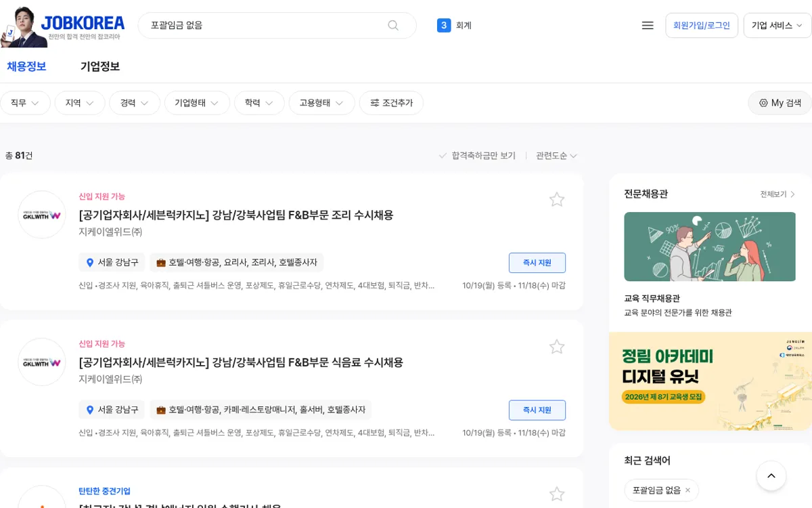Image resolution: width=812 pixels, height=508 pixels.
Task: Bookmark the 식음료 수시채용 job with star
Action: (557, 347)
